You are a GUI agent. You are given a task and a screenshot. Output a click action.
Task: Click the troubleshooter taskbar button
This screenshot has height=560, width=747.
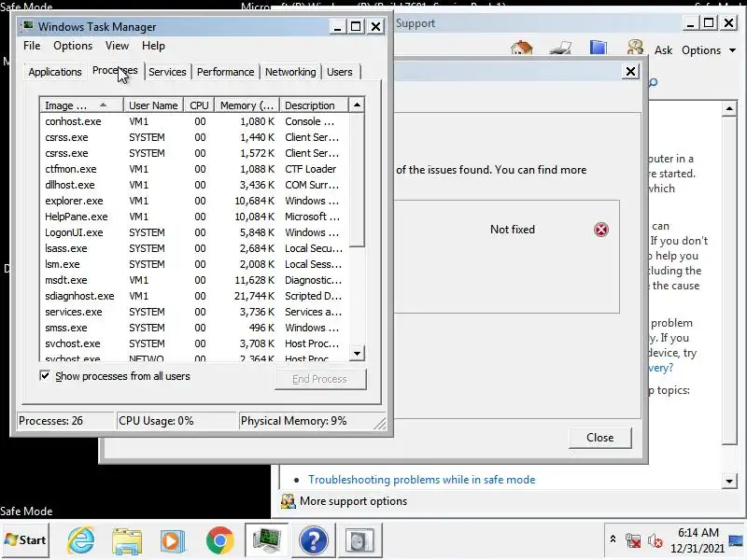[359, 540]
